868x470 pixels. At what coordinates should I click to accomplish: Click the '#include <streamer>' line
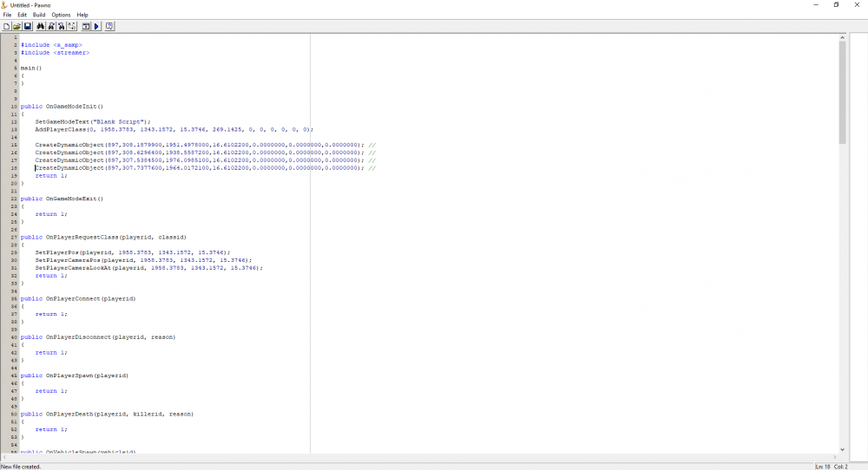click(55, 53)
